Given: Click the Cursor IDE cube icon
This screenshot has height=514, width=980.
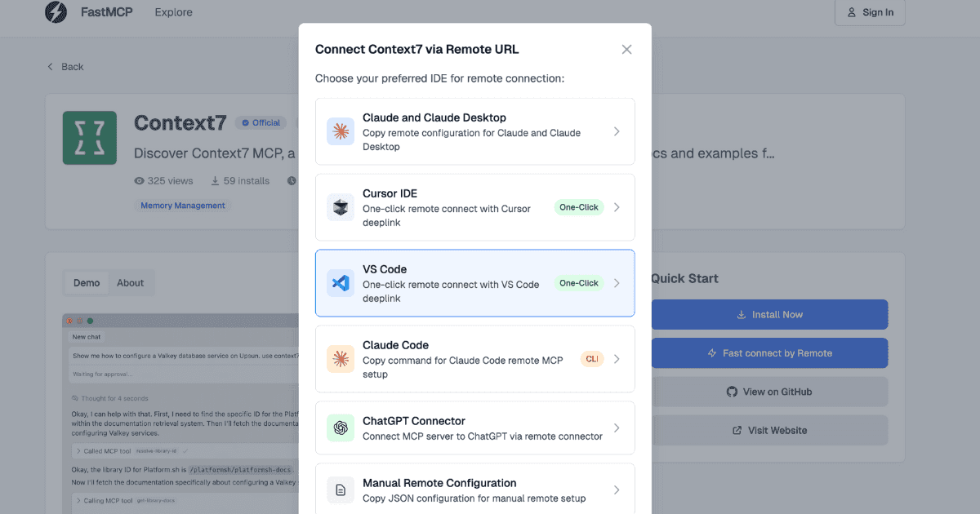Looking at the screenshot, I should [341, 207].
